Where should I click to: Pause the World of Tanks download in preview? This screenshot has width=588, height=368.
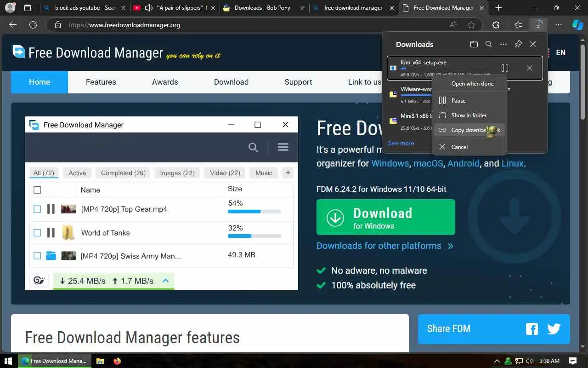click(x=51, y=233)
